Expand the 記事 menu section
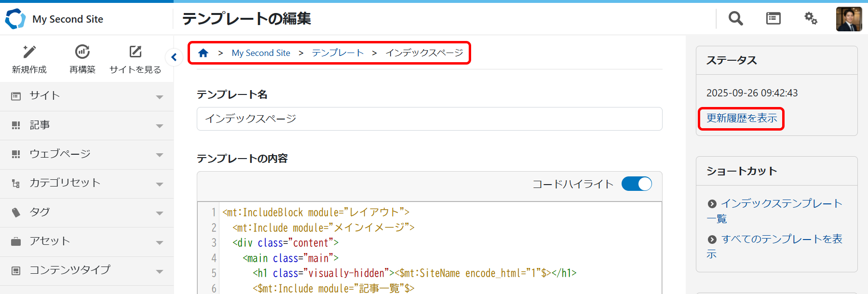Screen dimensions: 868x294 [x=87, y=125]
